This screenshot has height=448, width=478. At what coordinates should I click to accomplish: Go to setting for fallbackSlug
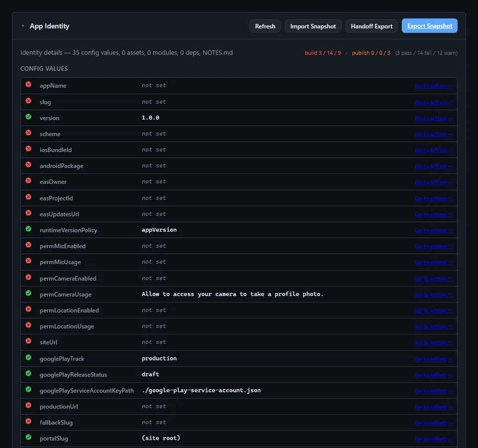[x=434, y=423]
